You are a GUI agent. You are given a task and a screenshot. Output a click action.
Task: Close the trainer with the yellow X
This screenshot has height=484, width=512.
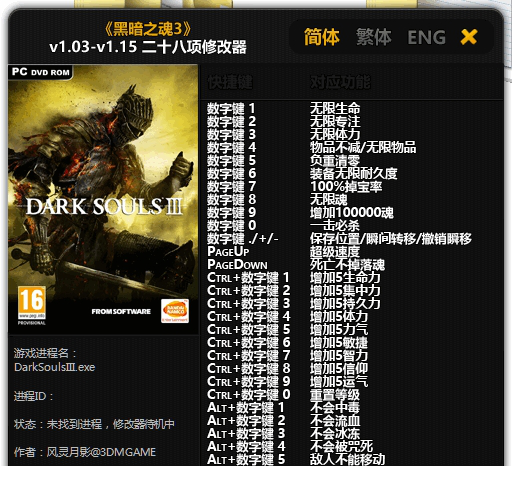[469, 37]
